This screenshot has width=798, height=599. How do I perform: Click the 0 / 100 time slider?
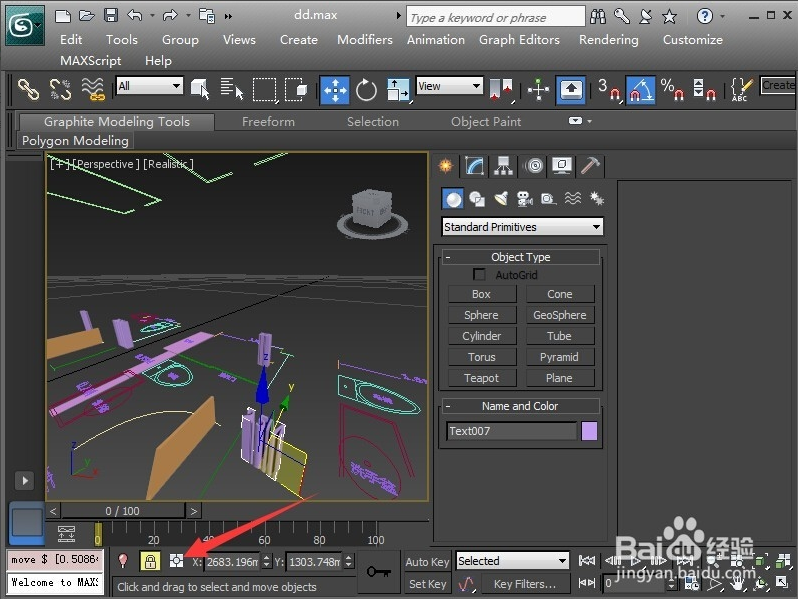pyautogui.click(x=123, y=510)
